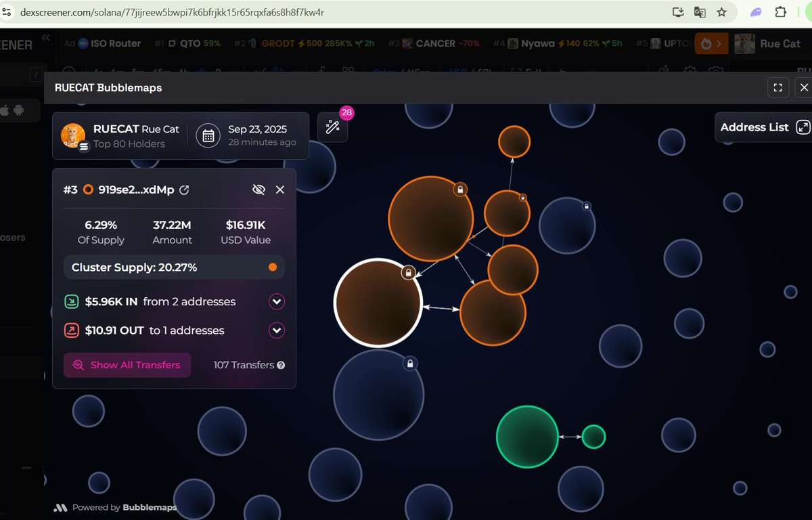Click the orange fire trending arrow button

pos(711,43)
